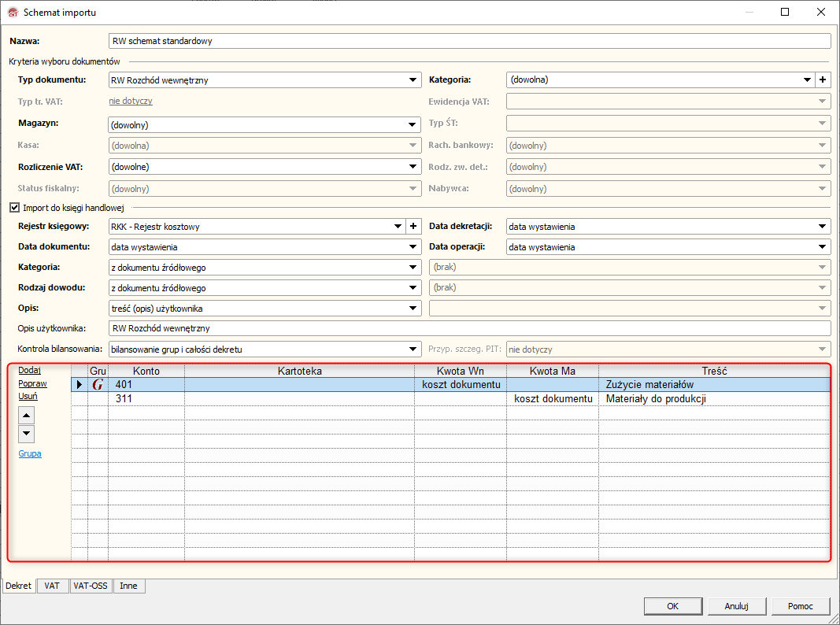Open the Typ dokumentu dropdown
Image resolution: width=840 pixels, height=625 pixels.
point(413,80)
